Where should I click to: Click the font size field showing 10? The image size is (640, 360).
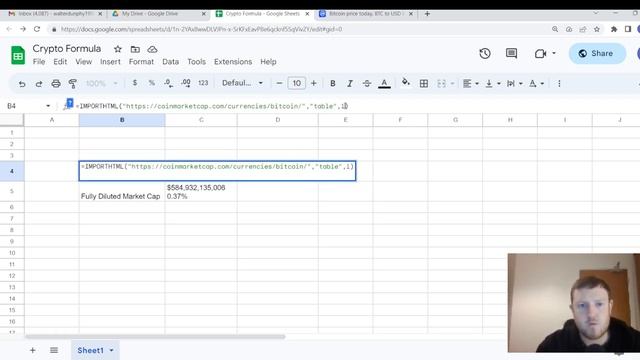(297, 83)
